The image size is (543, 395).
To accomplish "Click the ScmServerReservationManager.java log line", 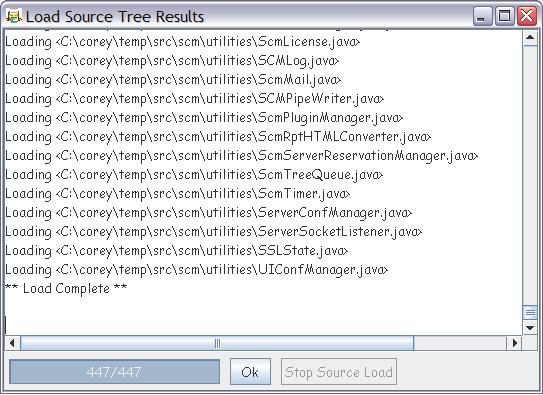I will [241, 156].
